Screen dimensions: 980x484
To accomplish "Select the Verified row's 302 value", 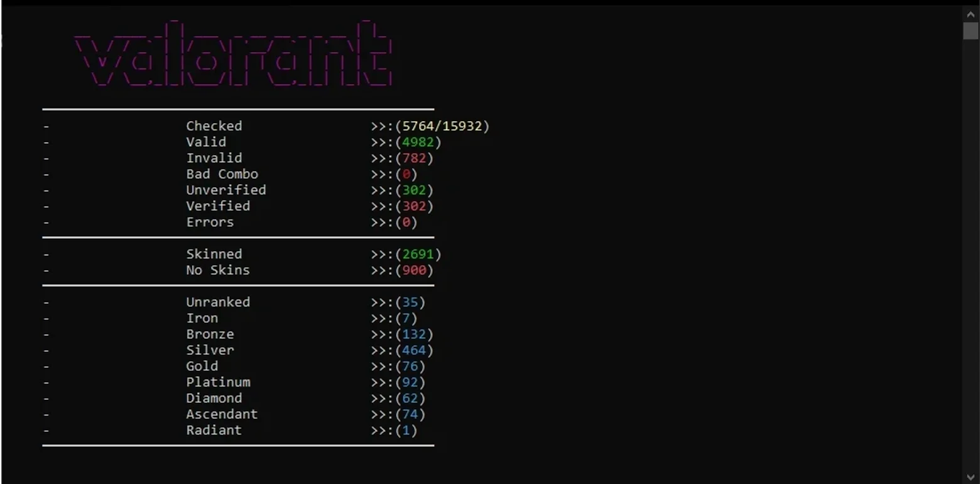I will [x=414, y=206].
